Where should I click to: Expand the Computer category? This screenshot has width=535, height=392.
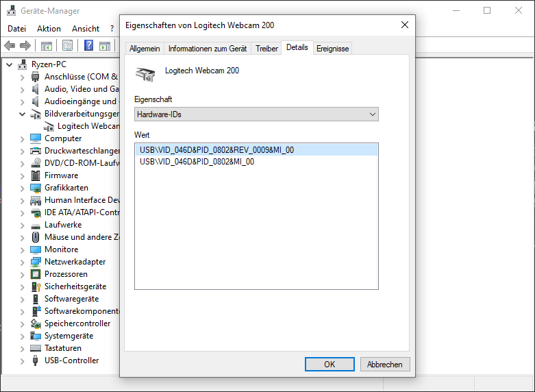22,139
